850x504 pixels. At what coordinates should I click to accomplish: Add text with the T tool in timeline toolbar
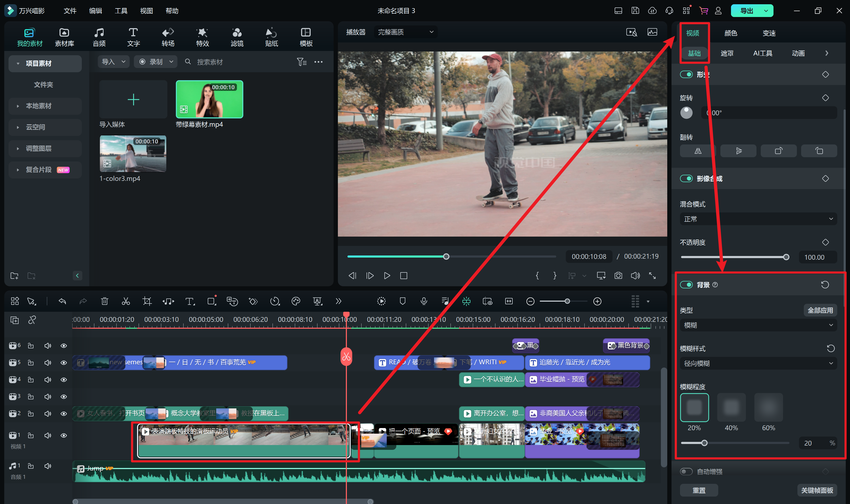190,301
